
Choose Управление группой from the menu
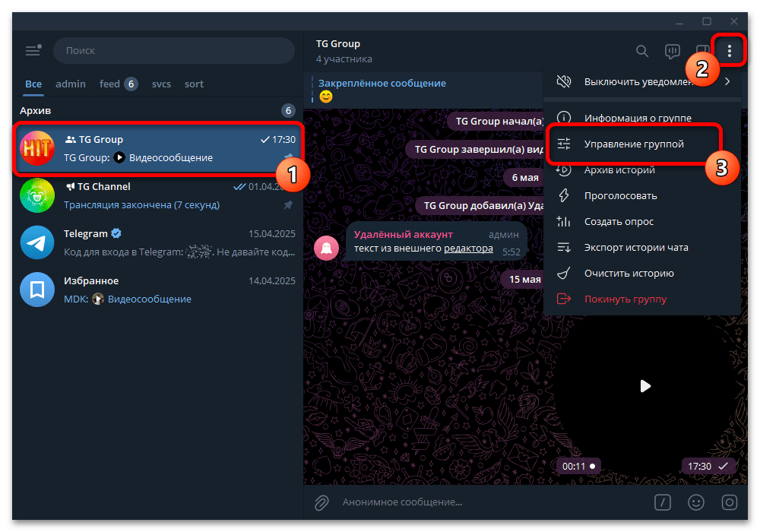coord(641,144)
